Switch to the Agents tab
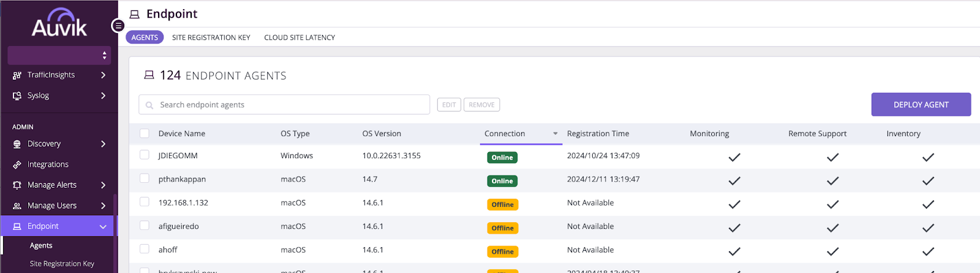 145,37
